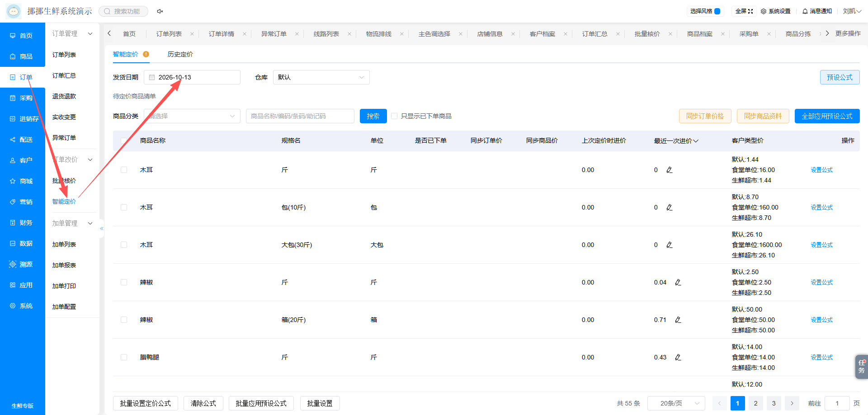Toggle fullscreen mode icon
The width and height of the screenshot is (868, 415).
pyautogui.click(x=750, y=11)
